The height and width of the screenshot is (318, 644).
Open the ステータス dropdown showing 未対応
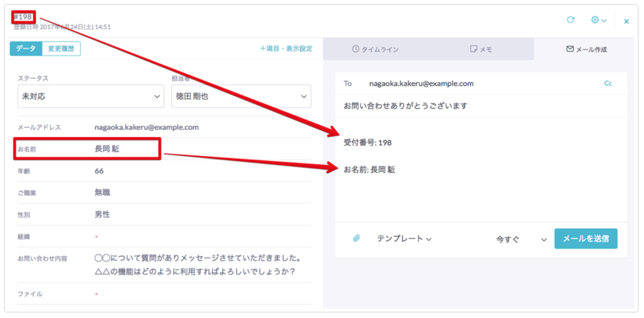click(91, 96)
